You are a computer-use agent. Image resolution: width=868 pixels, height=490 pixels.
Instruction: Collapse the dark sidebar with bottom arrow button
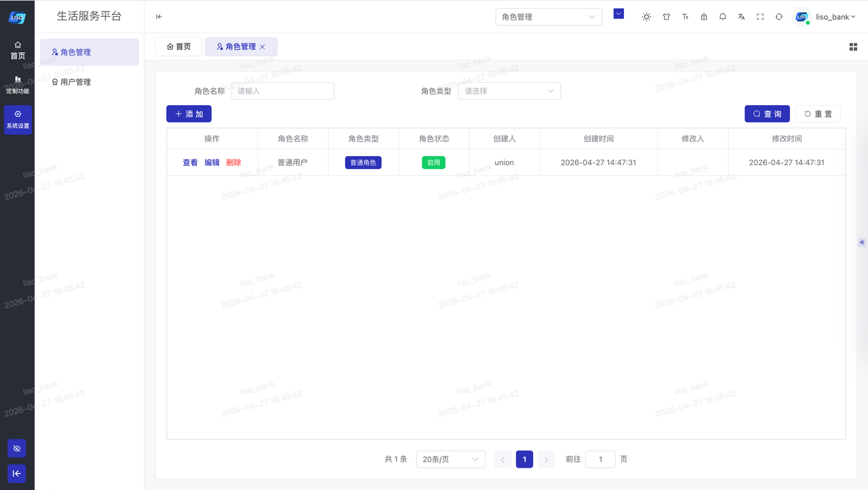click(17, 474)
